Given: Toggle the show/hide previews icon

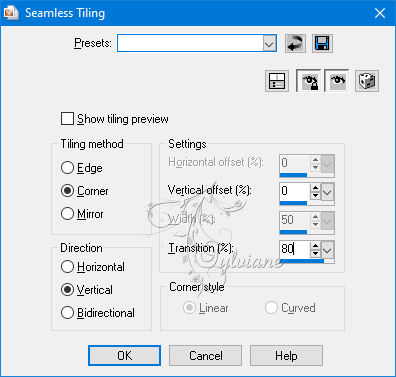Looking at the screenshot, I should tap(277, 81).
